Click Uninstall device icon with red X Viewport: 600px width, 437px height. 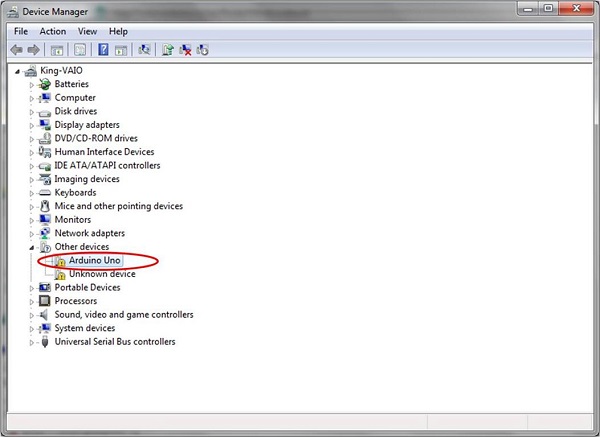tap(185, 50)
